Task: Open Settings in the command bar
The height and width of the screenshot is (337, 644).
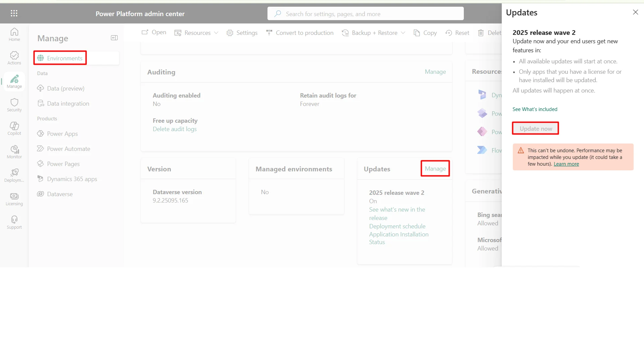Action: 242,33
